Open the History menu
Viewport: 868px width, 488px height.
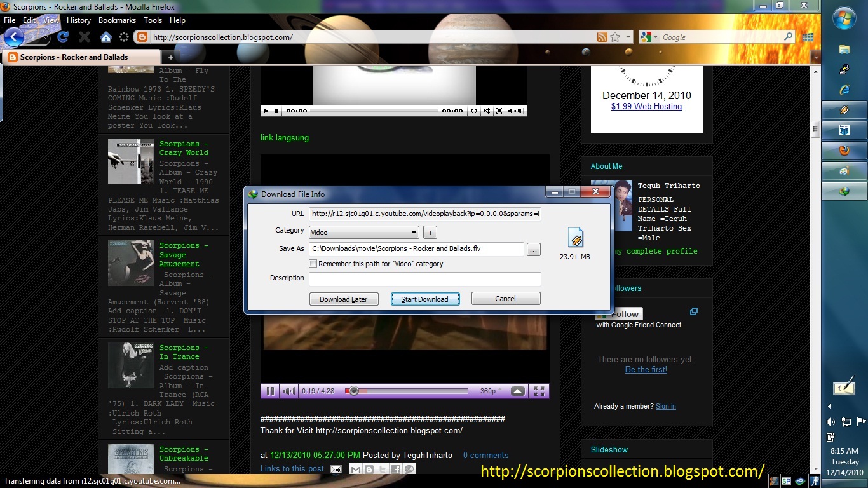78,20
